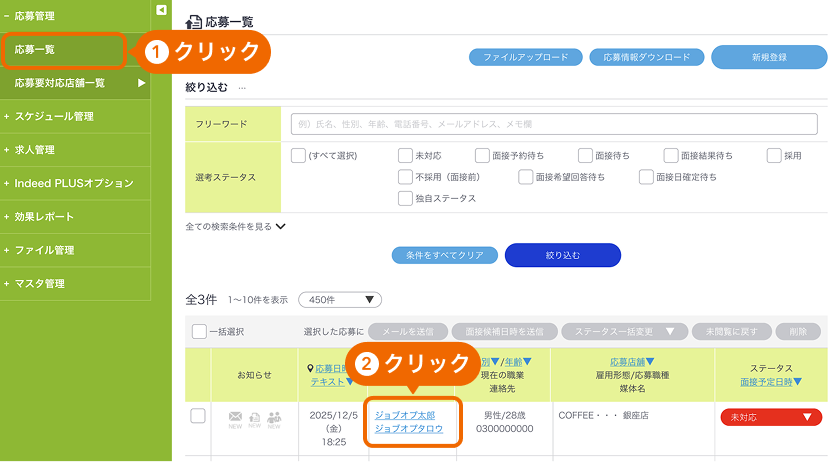
Task: Expand 全ての検索条件を見る
Action: (235, 227)
